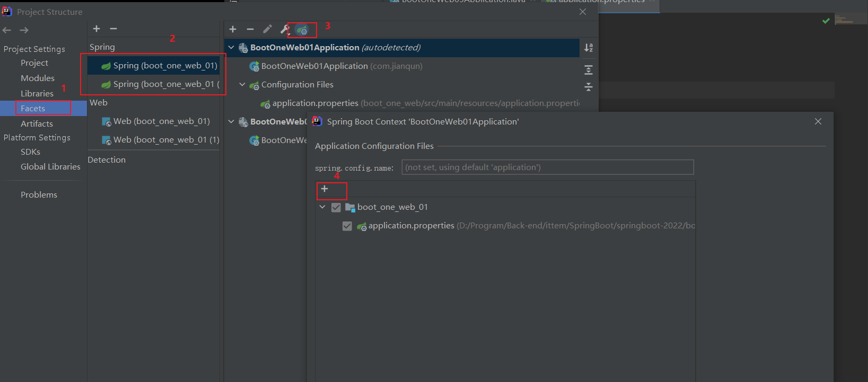
Task: Click the expand all icon in the side strip
Action: click(x=589, y=70)
